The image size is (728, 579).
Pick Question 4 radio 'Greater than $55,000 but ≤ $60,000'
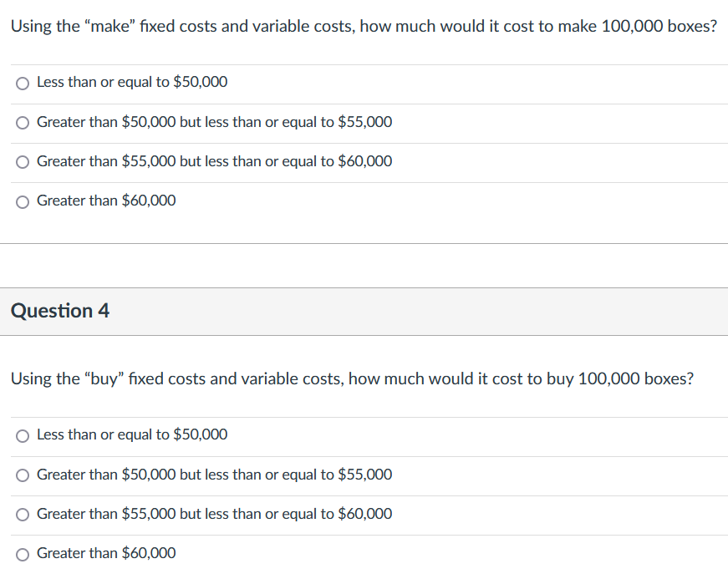(23, 515)
